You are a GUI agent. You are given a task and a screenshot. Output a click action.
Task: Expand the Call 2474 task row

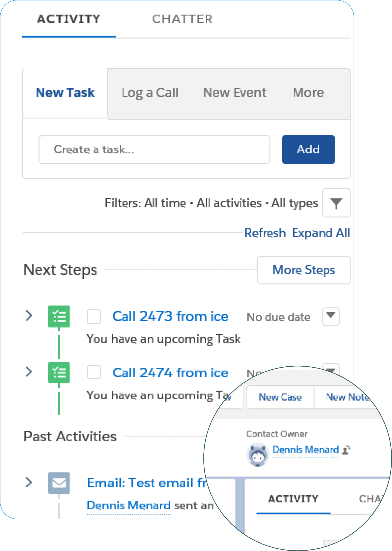pyautogui.click(x=29, y=372)
